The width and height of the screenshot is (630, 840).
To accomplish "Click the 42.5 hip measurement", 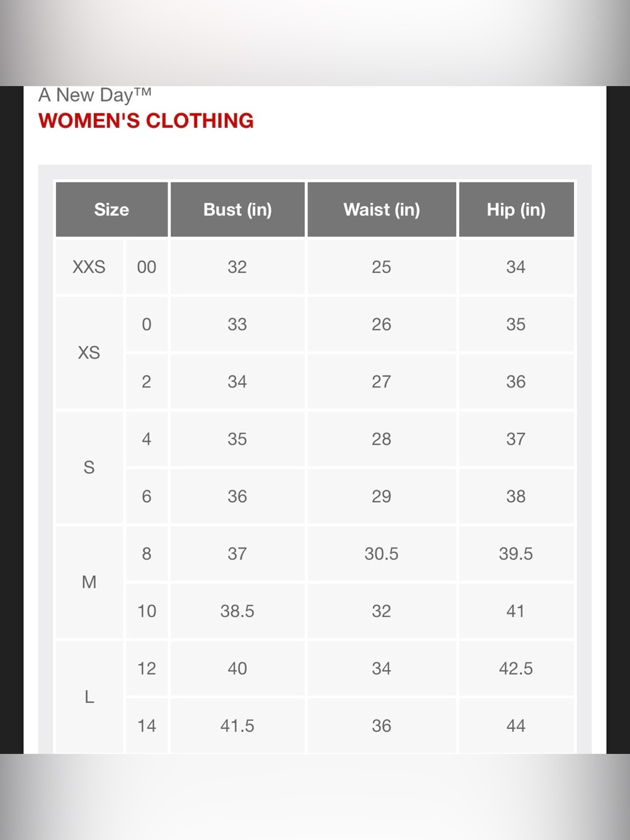I will (x=516, y=668).
